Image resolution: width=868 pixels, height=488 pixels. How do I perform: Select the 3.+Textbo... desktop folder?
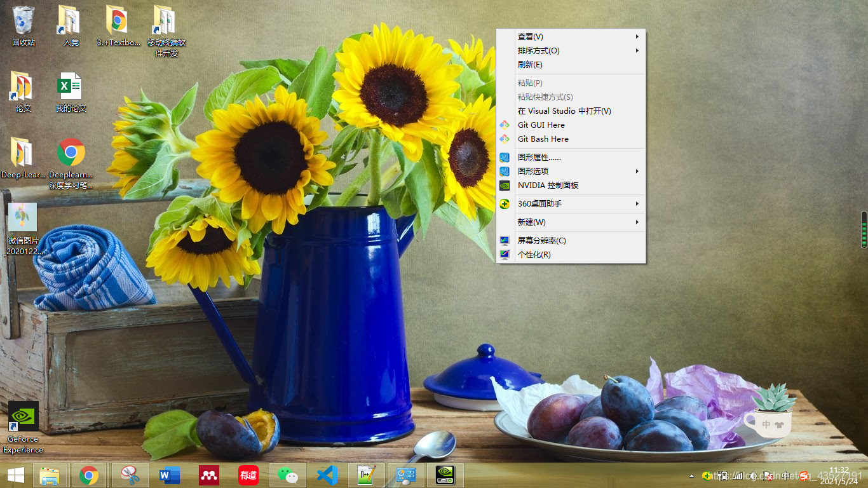(x=118, y=27)
